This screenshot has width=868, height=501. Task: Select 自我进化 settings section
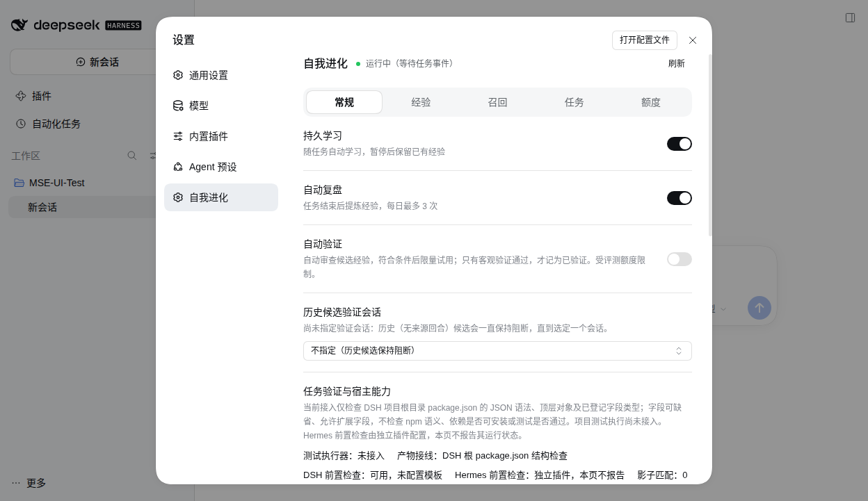coord(221,197)
